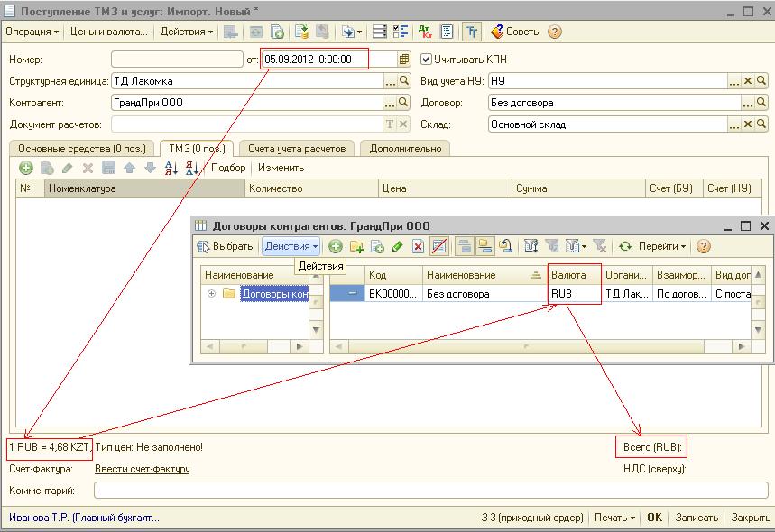Screen dimensions: 775x532
Task: Switch to the Дополнительно tab
Action: (x=405, y=149)
